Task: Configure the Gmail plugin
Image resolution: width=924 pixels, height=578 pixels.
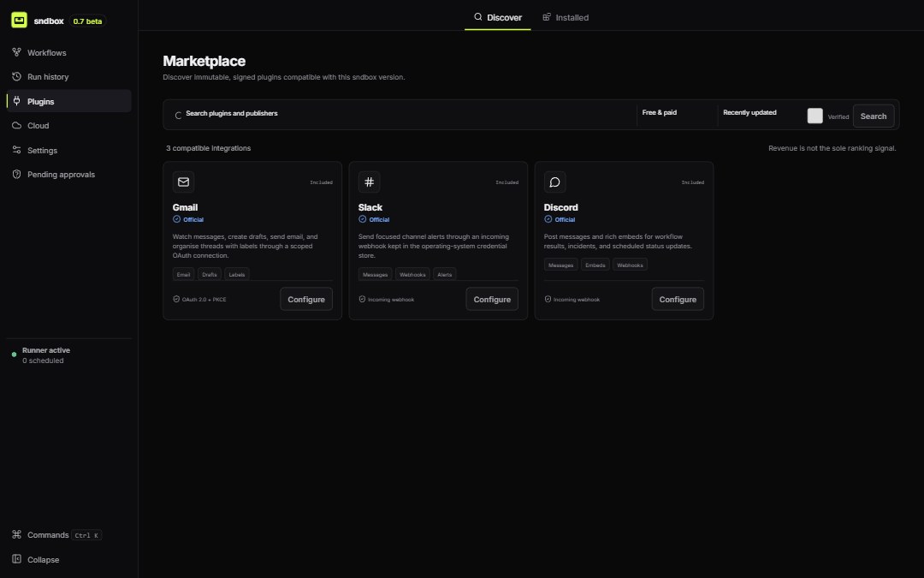Action: pyautogui.click(x=305, y=299)
